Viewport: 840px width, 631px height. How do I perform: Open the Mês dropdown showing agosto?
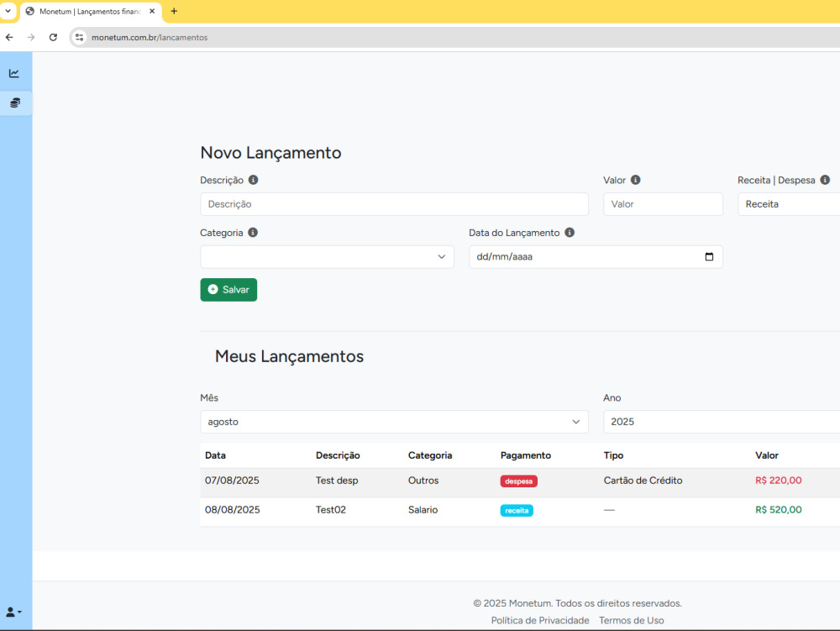pos(394,422)
